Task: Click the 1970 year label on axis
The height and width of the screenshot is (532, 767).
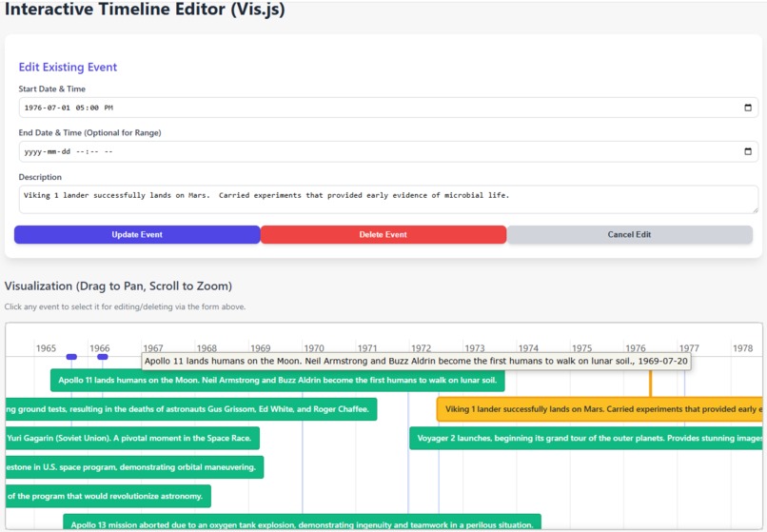Action: tap(313, 348)
